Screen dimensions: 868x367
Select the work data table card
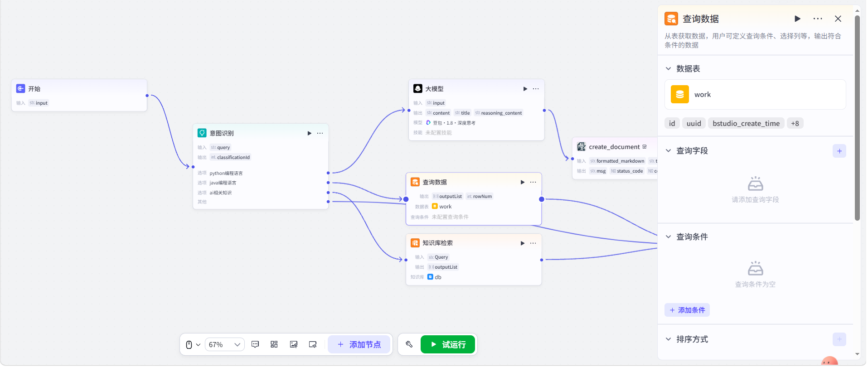755,94
